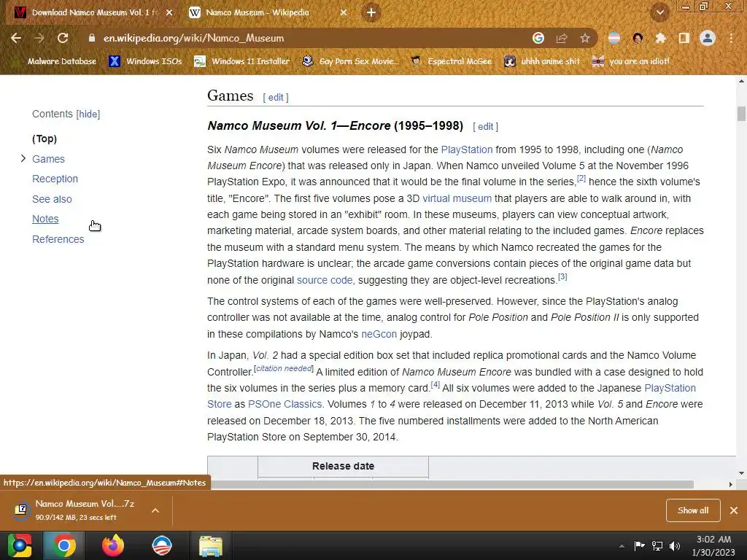Open Chrome from the taskbar

(x=63, y=545)
